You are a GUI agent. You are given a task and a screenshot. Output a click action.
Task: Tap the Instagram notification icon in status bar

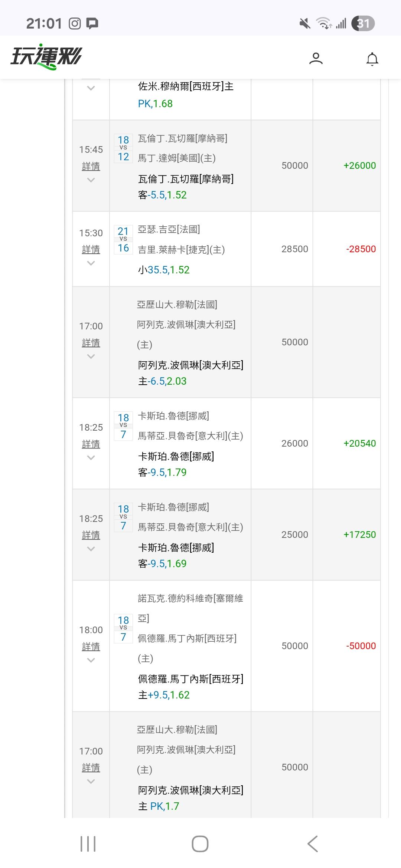[75, 24]
